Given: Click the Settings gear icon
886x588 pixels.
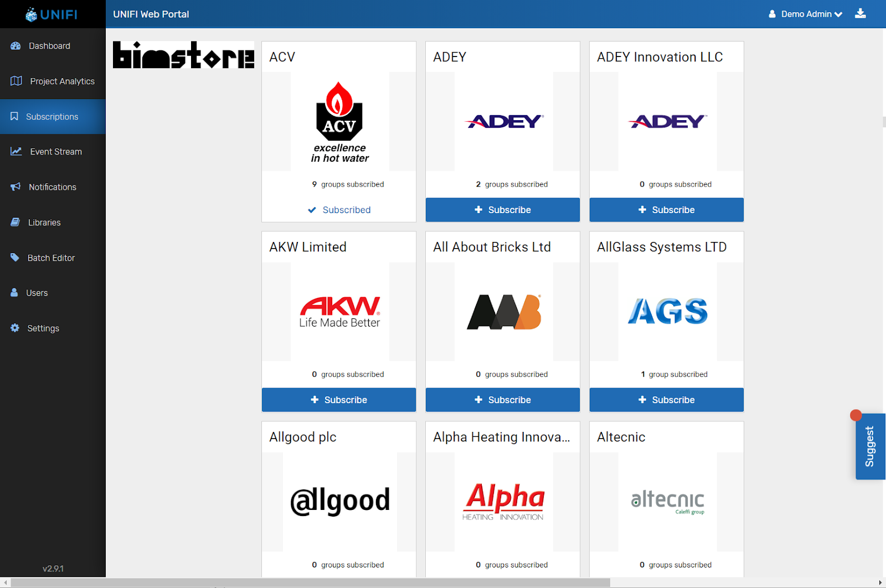Looking at the screenshot, I should click(15, 328).
